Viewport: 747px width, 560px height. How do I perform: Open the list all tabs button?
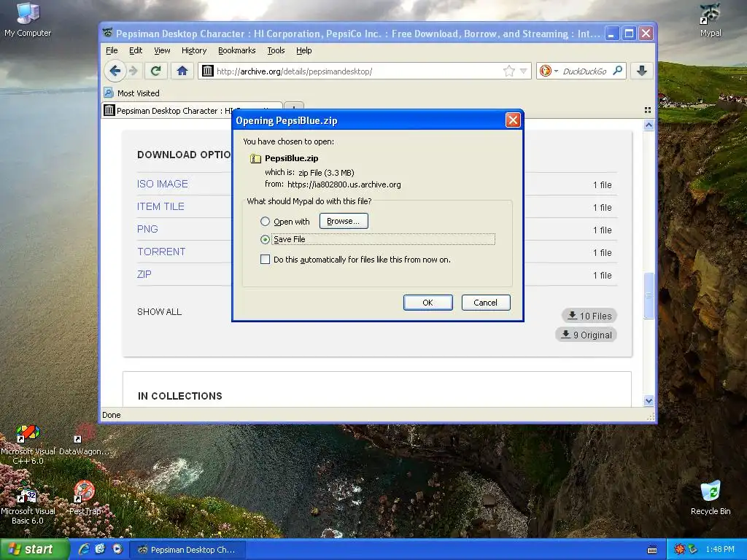coord(648,110)
